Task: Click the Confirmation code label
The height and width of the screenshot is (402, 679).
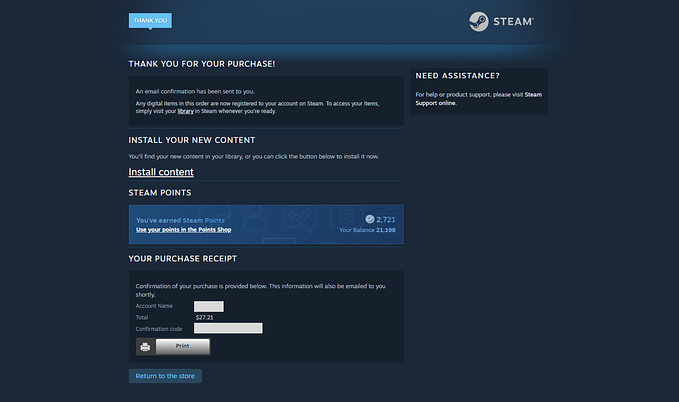Action: click(159, 329)
